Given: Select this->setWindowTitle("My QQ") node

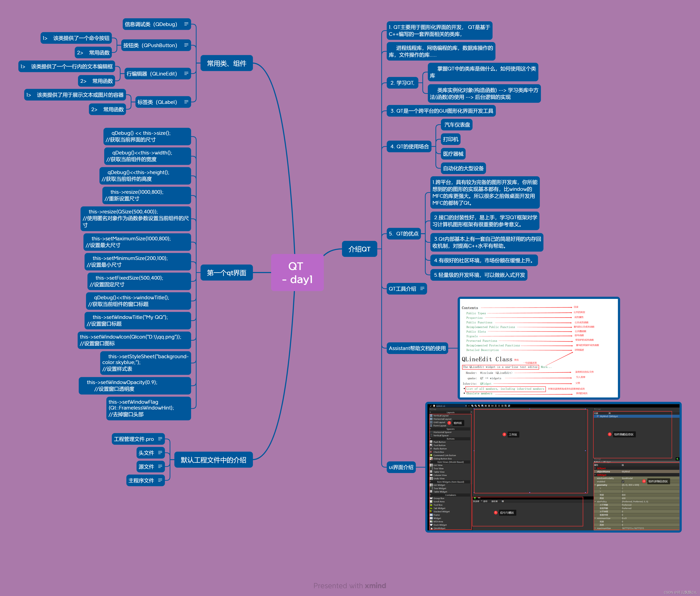Looking at the screenshot, I should pyautogui.click(x=138, y=320).
